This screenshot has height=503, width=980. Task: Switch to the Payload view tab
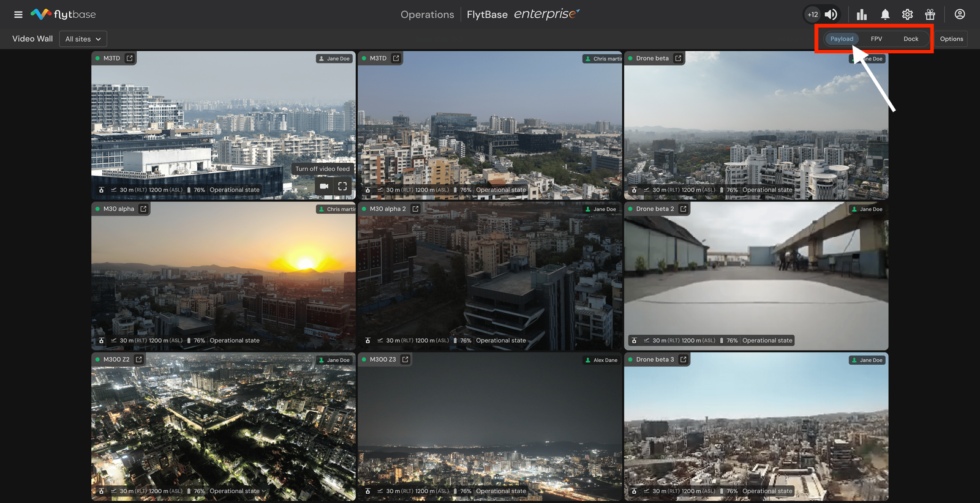click(x=842, y=39)
